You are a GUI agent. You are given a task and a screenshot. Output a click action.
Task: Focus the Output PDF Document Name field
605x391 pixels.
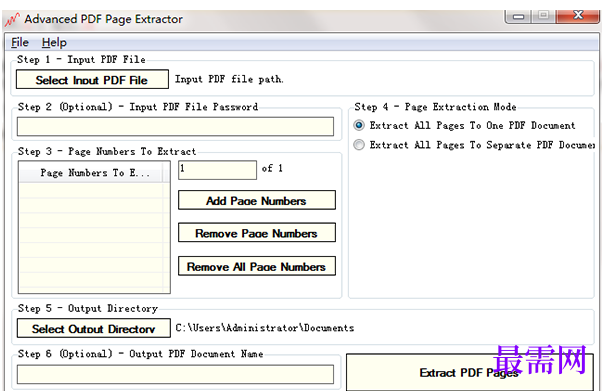[175, 374]
